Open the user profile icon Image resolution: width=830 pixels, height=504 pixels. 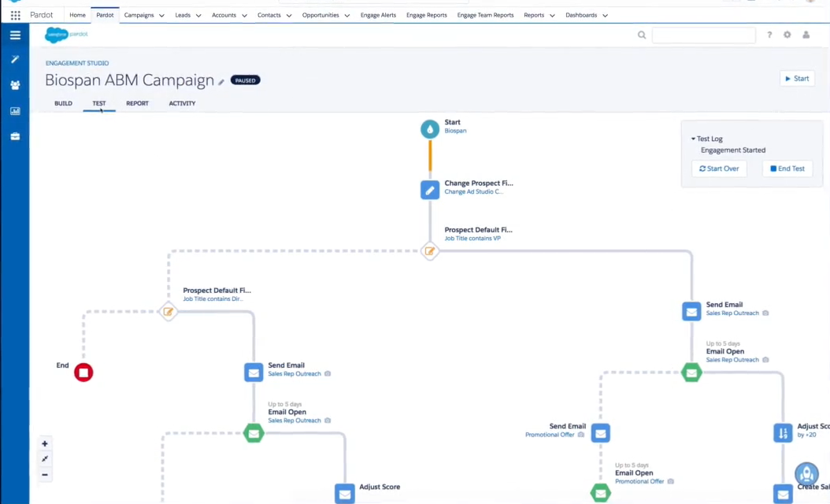tap(806, 35)
